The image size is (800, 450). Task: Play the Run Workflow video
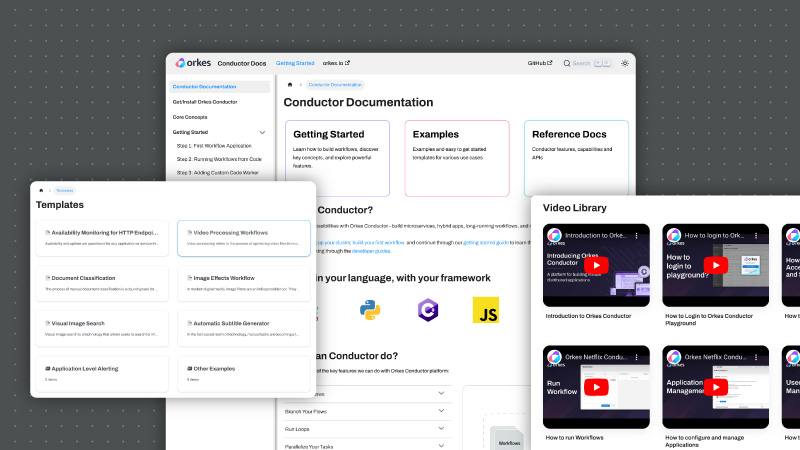(596, 387)
